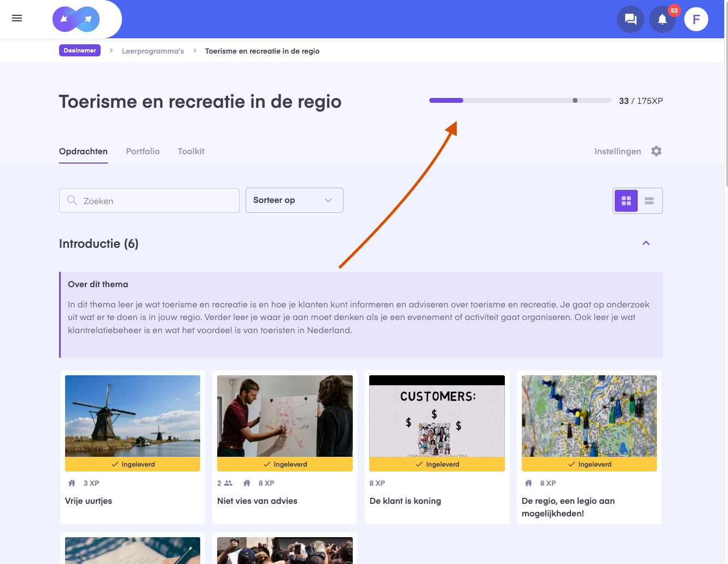Image resolution: width=728 pixels, height=564 pixels.
Task: Click Toerisme en recreatie in de regio breadcrumb
Action: [262, 51]
